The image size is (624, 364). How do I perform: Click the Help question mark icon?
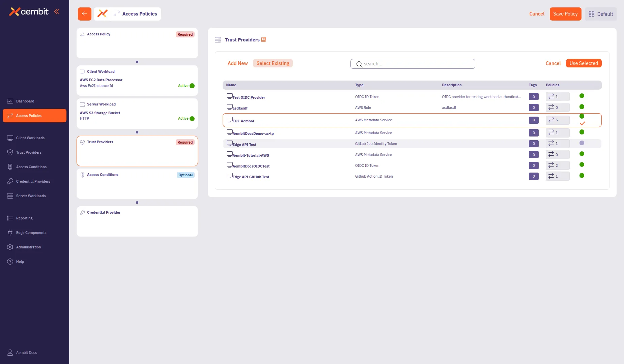10,261
